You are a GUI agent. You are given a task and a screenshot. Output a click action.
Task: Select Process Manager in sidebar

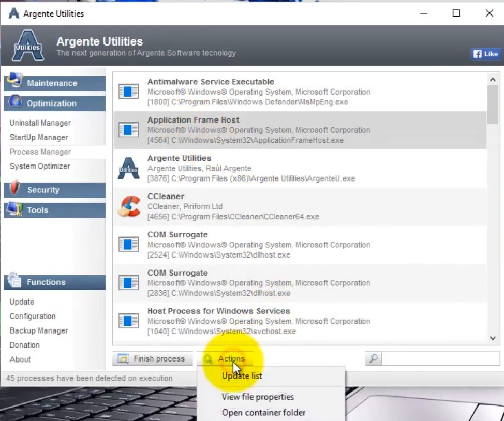[40, 152]
